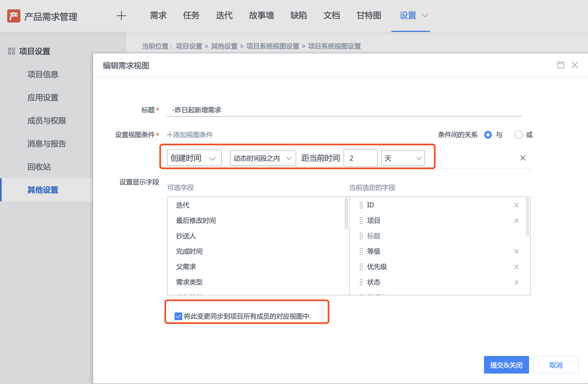Uncheck sync changes to all project members
The height and width of the screenshot is (384, 588).
[x=178, y=316]
